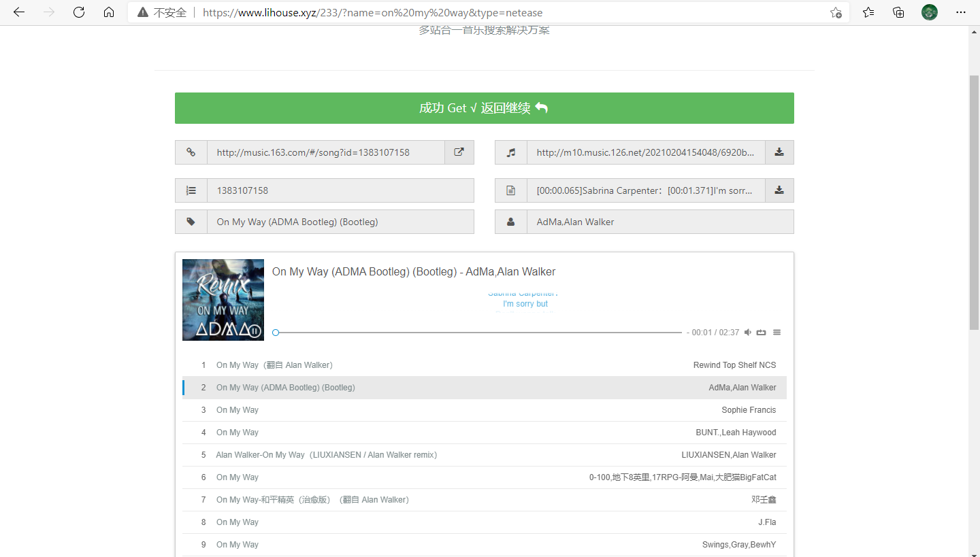Click the player song title text
The height and width of the screenshot is (557, 980).
point(414,272)
